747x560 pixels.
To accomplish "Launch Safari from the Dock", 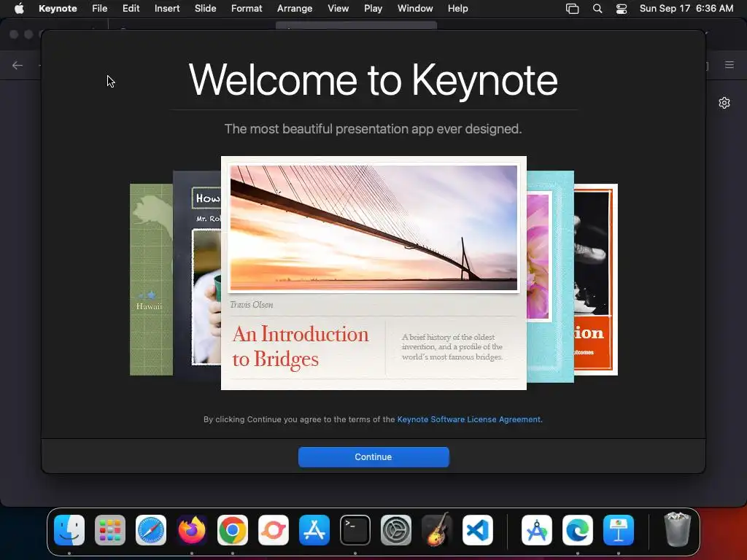I will (151, 530).
